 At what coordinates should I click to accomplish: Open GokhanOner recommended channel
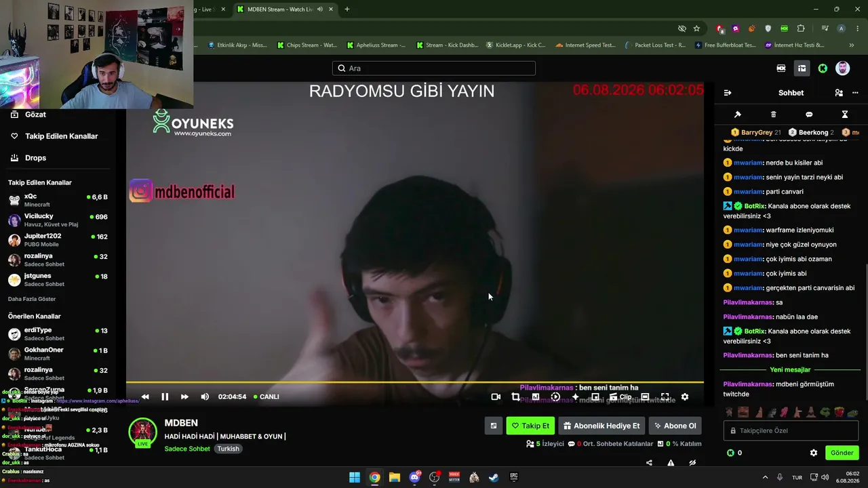click(x=58, y=354)
